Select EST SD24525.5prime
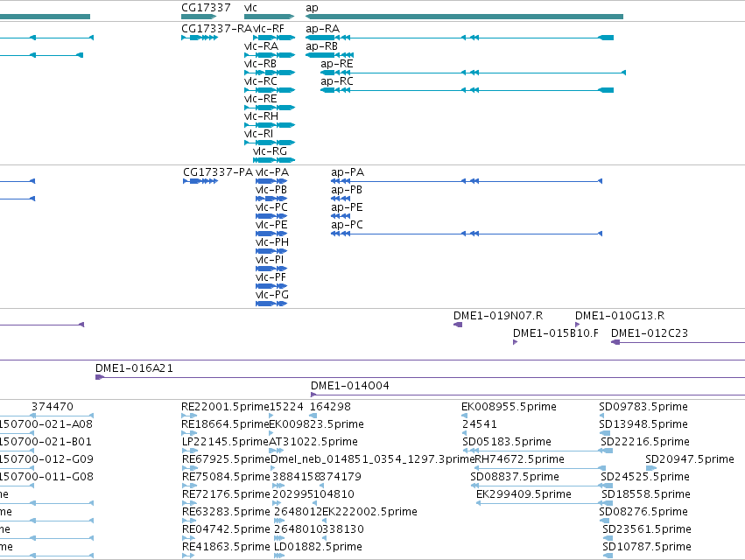The width and height of the screenshot is (745, 560). (645, 477)
